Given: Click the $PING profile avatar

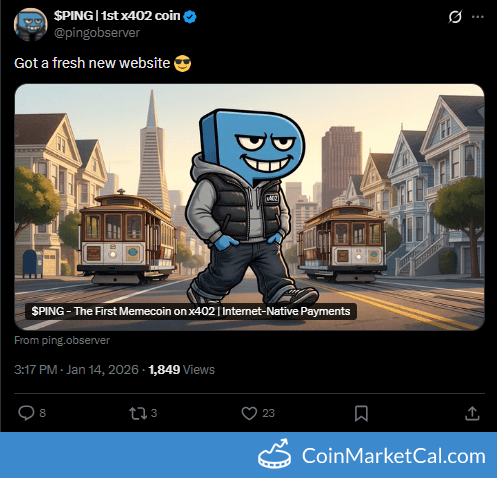Looking at the screenshot, I should click(31, 24).
